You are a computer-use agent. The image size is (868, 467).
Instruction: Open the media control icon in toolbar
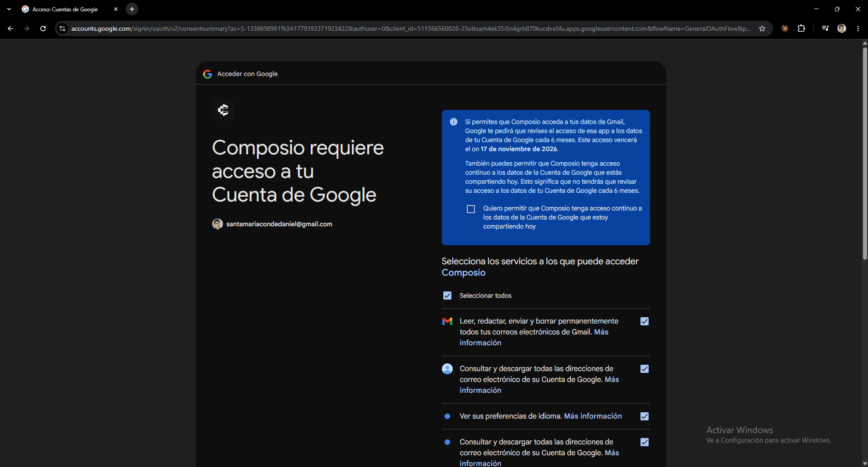[825, 29]
